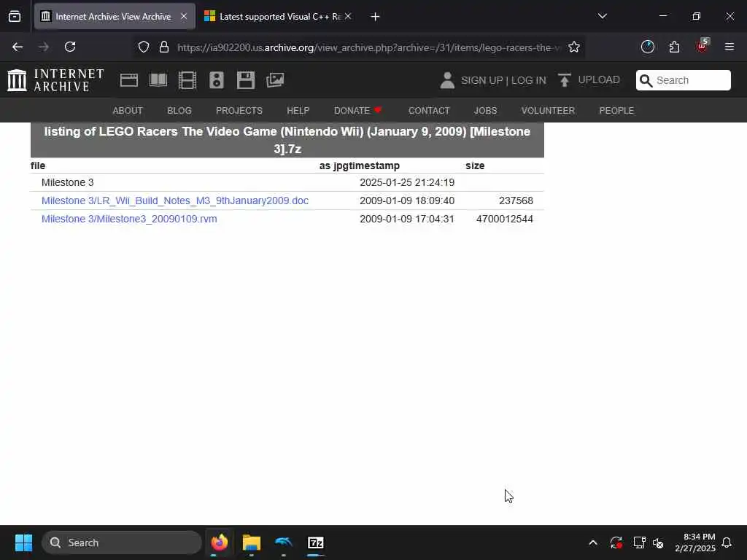Open the Texts book icon
Viewport: 747px width, 560px height.
(158, 80)
